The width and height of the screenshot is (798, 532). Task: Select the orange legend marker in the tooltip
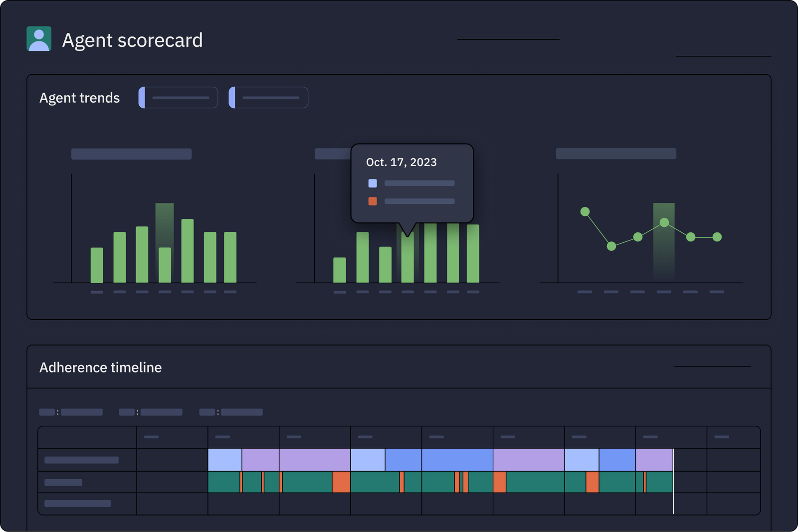click(372, 201)
